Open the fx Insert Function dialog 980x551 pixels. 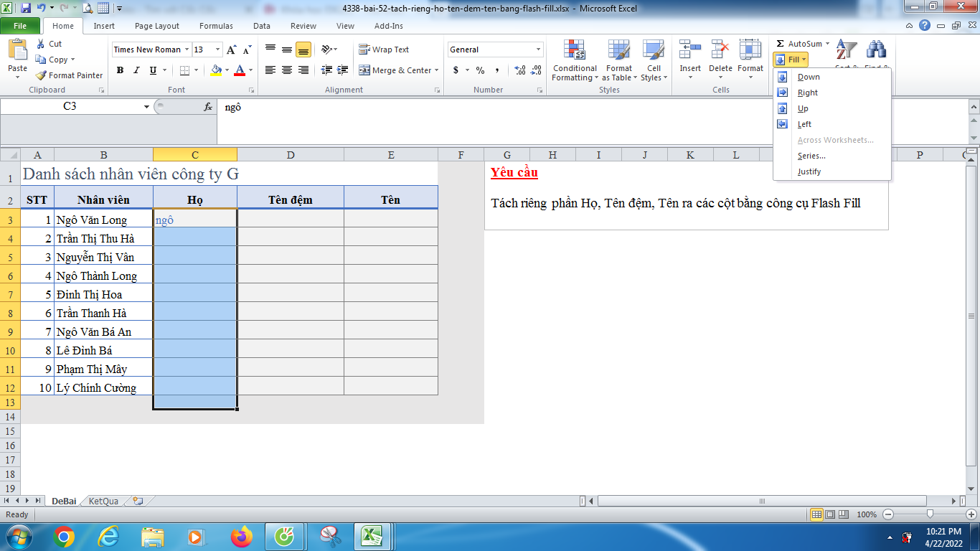[208, 107]
